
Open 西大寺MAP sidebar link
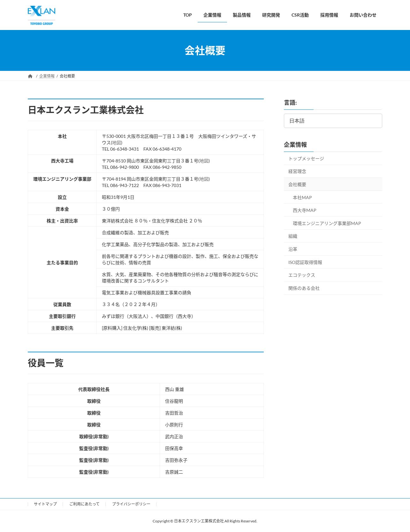coord(333,210)
